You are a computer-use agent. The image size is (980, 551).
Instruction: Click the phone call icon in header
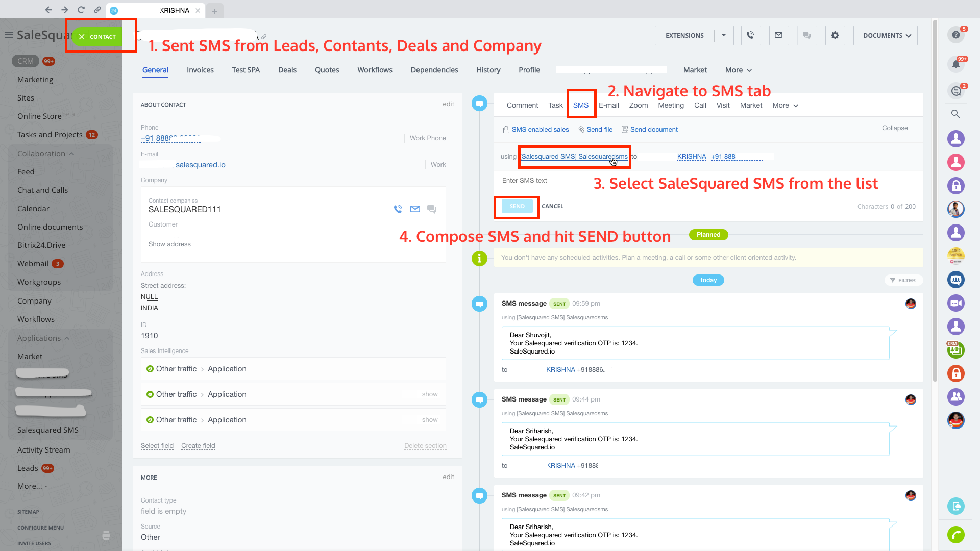pos(750,35)
